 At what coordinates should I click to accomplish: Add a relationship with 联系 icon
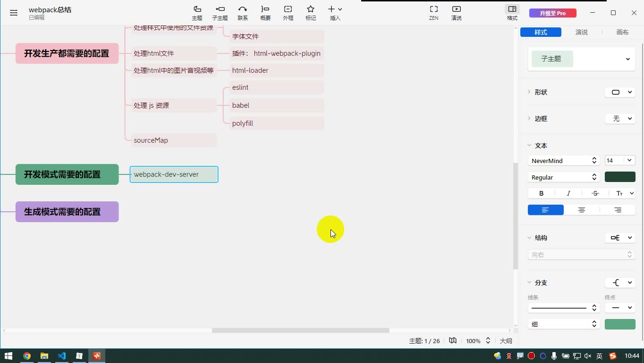tap(243, 13)
